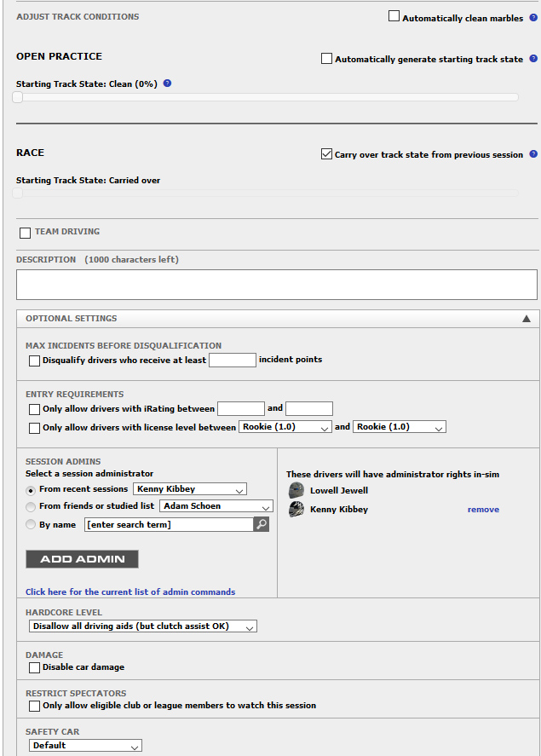Click help icon beside Carry over track state

[532, 154]
